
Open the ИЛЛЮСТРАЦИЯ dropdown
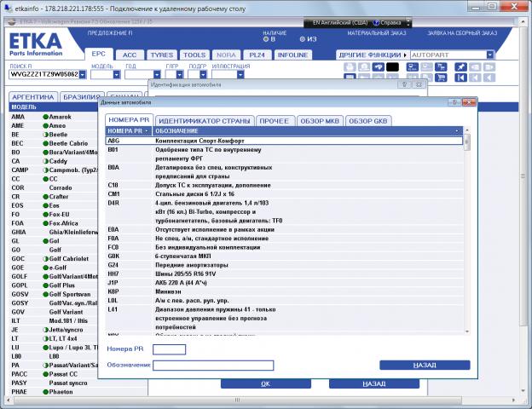(x=240, y=74)
